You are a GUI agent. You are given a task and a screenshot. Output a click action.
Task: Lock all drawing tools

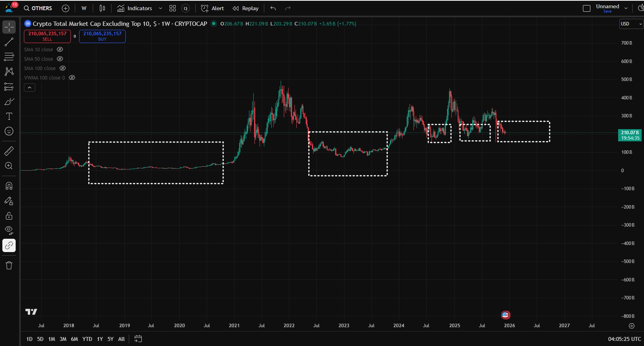pos(9,216)
